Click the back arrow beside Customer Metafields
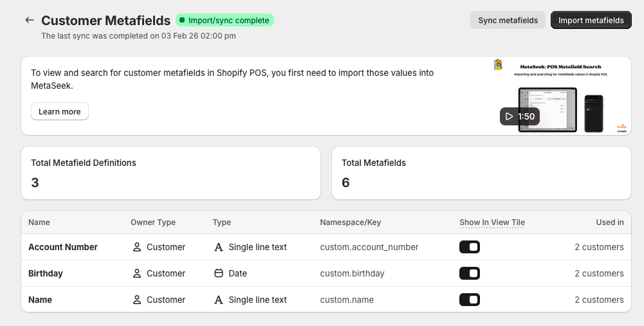Screen dimensions: 644x326 click(29, 21)
